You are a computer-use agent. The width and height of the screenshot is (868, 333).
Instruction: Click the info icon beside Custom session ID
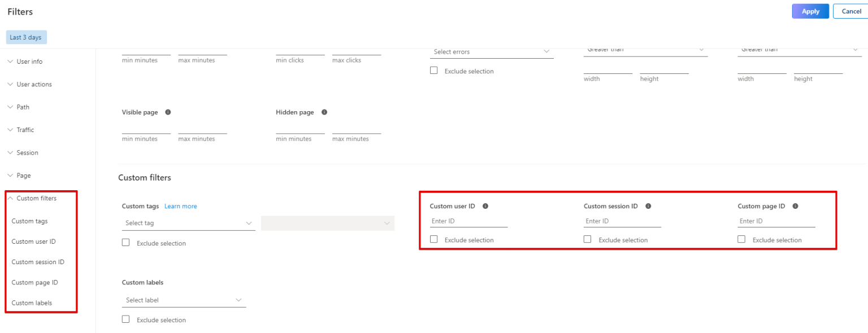648,206
